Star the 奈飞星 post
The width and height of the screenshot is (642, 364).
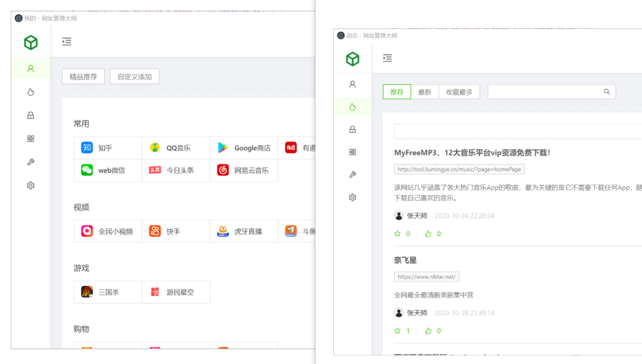pos(397,331)
